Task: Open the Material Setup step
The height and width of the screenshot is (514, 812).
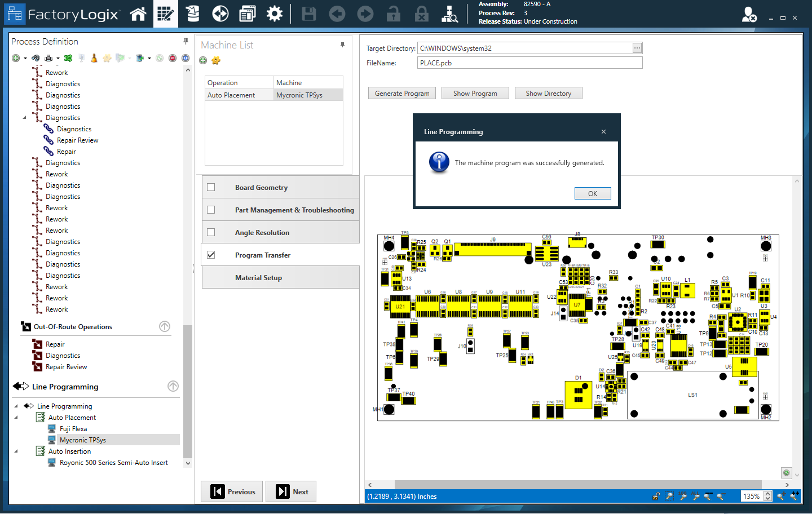Action: 258,277
